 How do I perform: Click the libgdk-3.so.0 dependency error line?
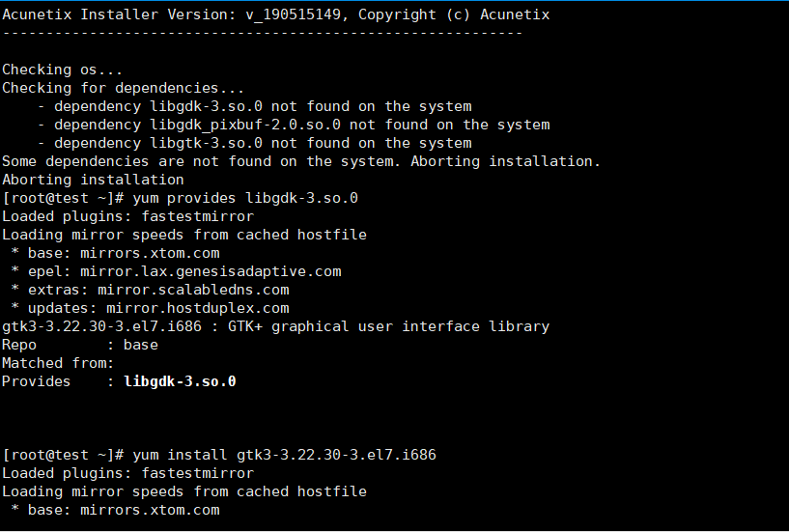tap(255, 107)
